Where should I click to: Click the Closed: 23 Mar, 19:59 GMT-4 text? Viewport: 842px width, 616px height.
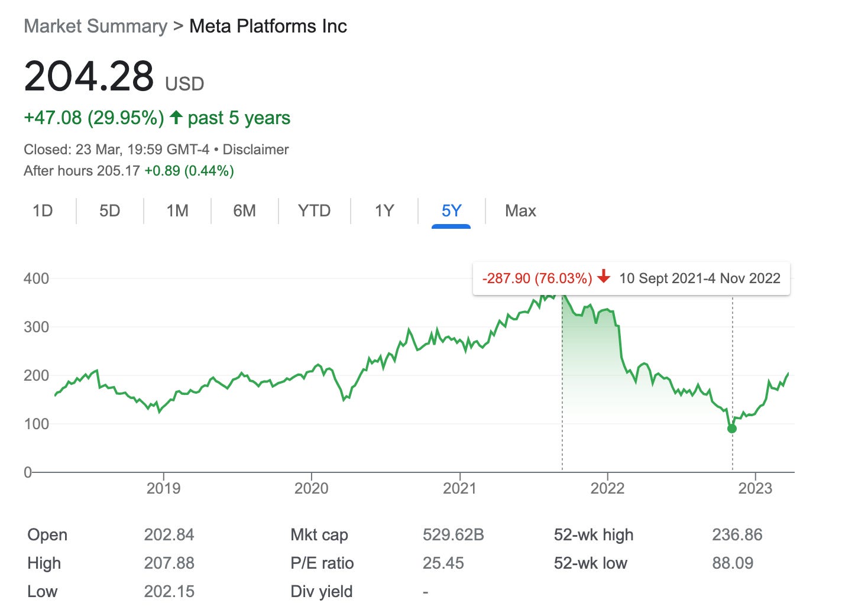click(116, 150)
